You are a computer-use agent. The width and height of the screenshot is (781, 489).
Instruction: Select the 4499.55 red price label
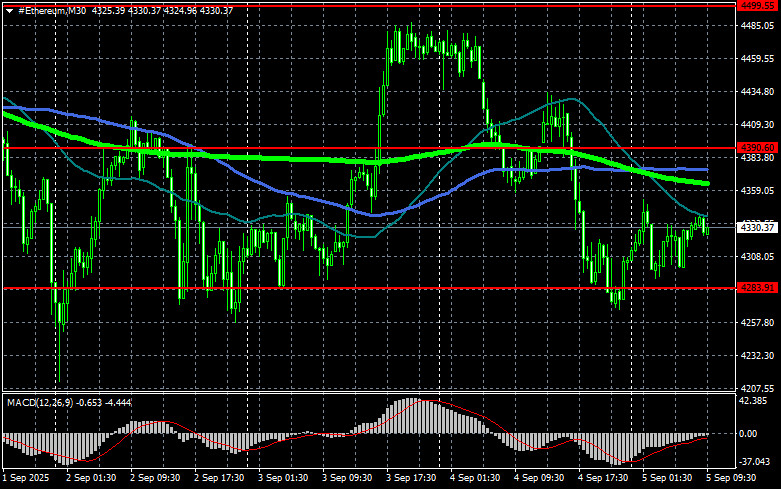(757, 5)
